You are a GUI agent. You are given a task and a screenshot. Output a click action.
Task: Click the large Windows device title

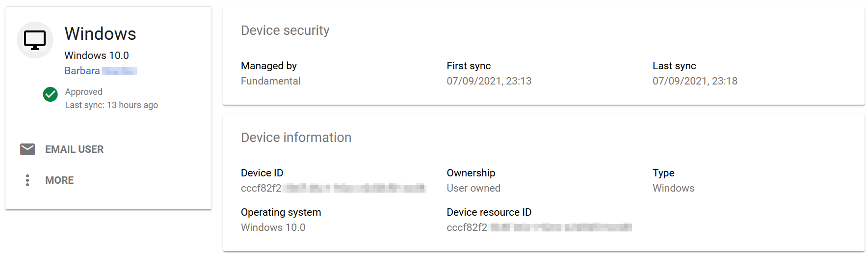pyautogui.click(x=100, y=34)
